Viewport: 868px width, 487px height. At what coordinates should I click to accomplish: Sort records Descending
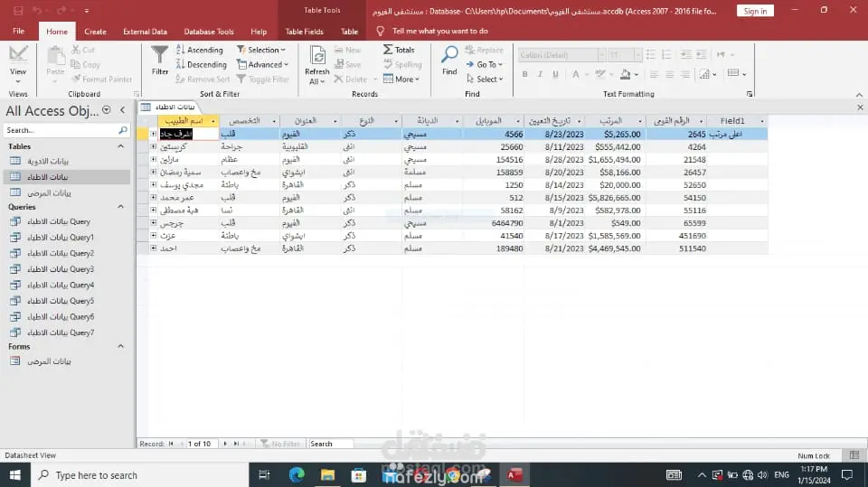click(201, 64)
